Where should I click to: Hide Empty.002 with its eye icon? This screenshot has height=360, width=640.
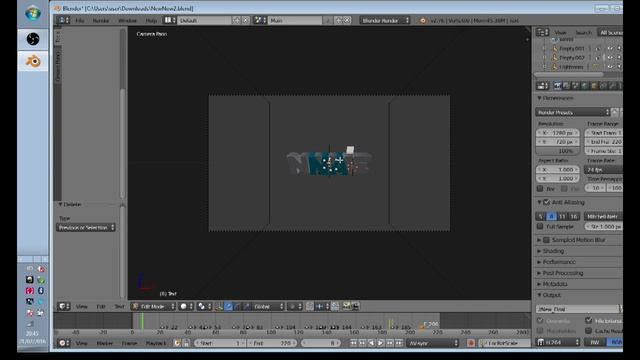point(610,58)
